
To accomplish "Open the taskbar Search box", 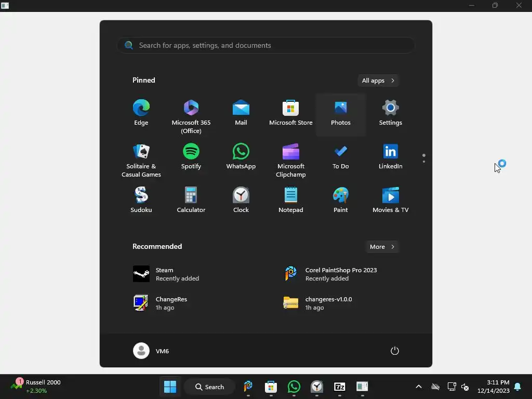I will pos(210,387).
